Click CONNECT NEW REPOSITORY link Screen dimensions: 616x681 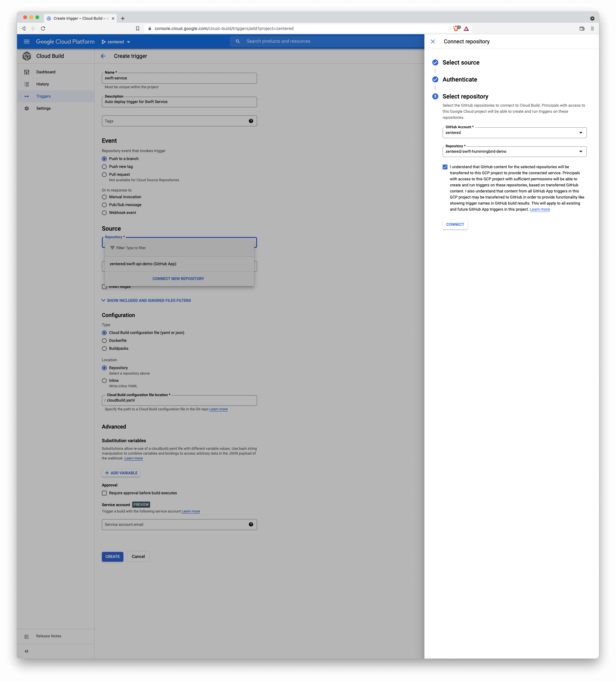(x=178, y=279)
